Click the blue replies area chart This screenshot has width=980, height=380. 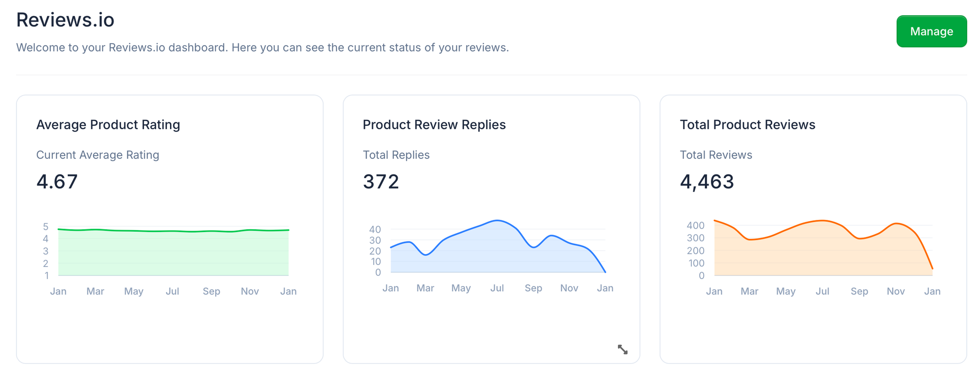(x=498, y=246)
